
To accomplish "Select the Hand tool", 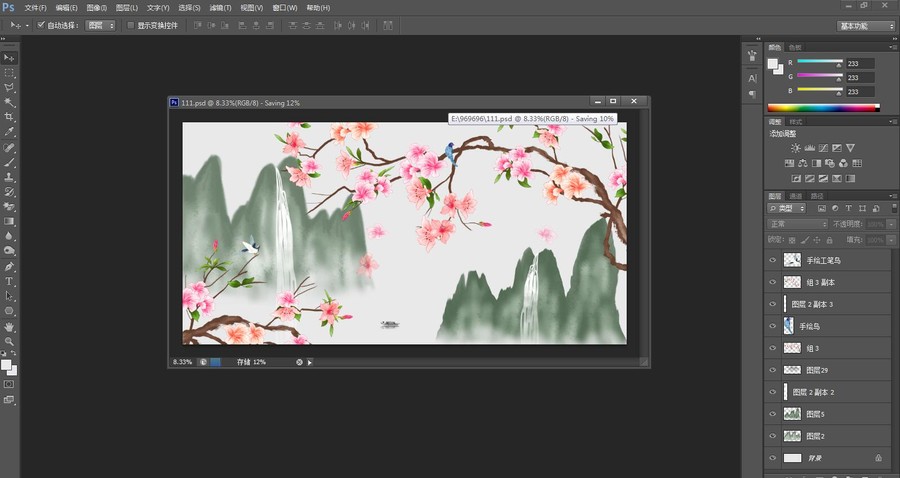I will tap(9, 327).
